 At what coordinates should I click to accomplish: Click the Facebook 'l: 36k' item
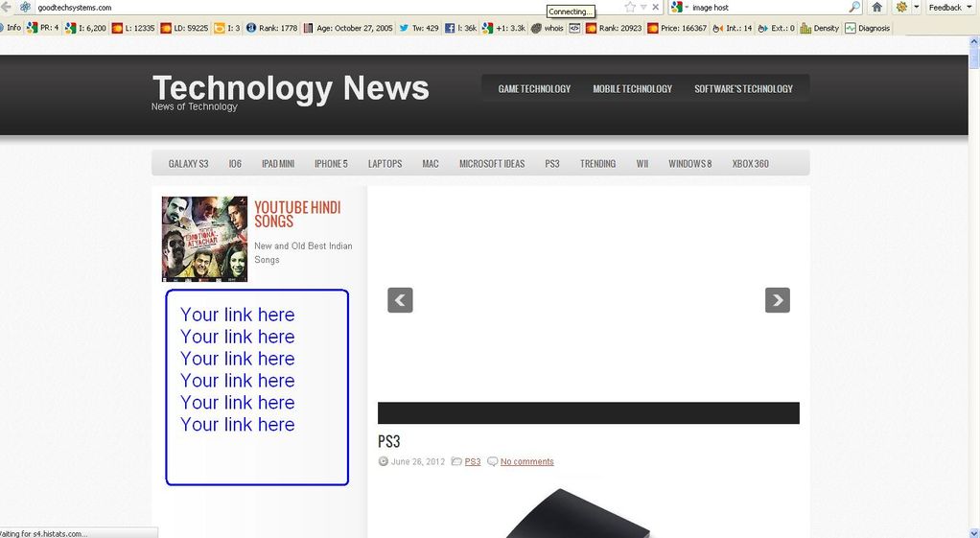(x=460, y=28)
